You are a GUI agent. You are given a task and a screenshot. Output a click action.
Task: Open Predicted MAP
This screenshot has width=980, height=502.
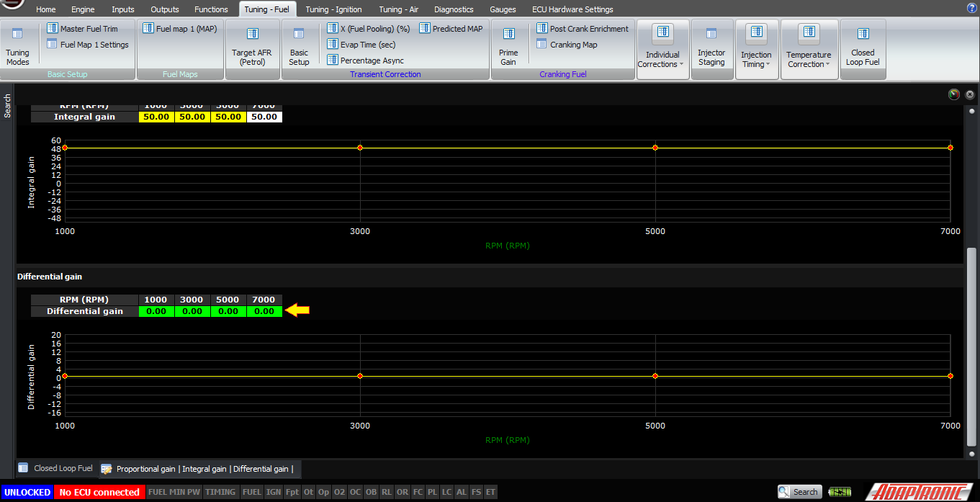click(451, 29)
